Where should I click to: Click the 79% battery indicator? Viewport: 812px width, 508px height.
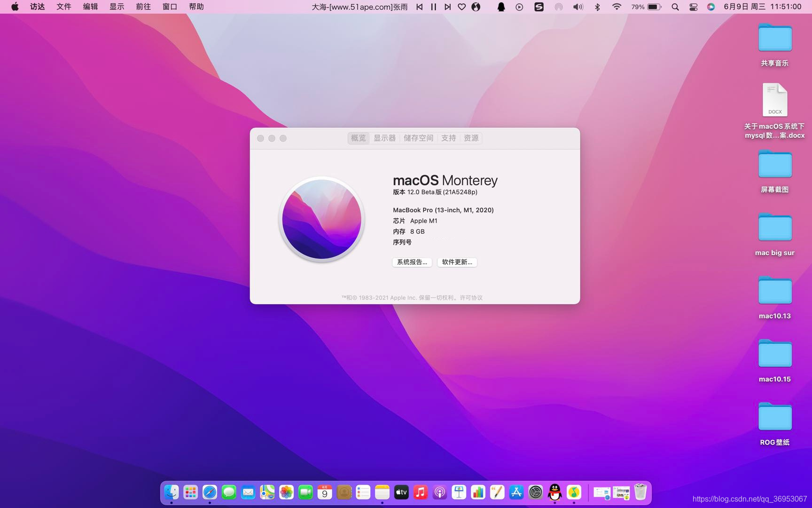646,7
